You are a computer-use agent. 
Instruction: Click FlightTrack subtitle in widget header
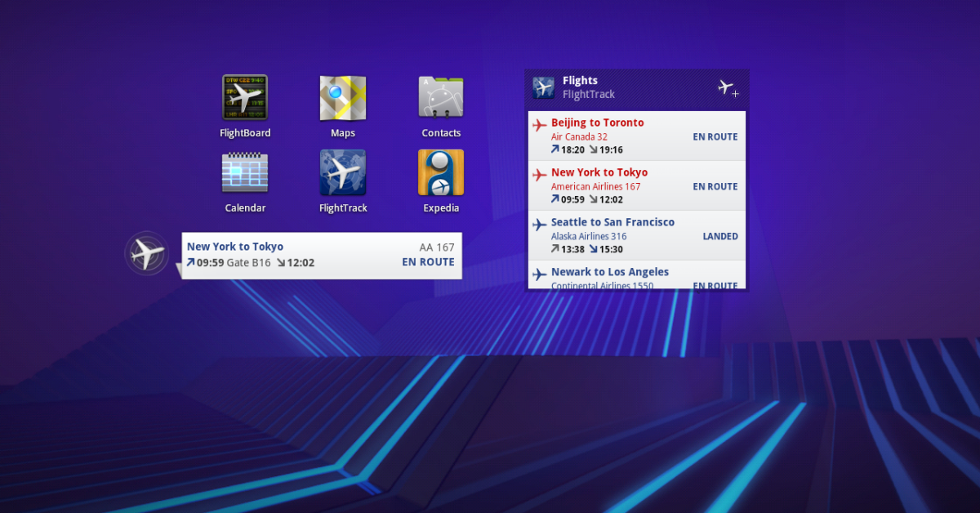tap(589, 95)
